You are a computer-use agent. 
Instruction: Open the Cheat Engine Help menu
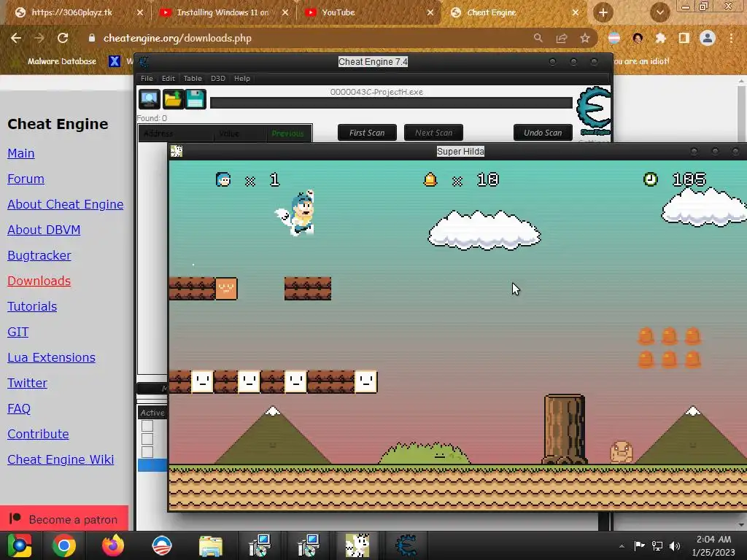(x=242, y=78)
